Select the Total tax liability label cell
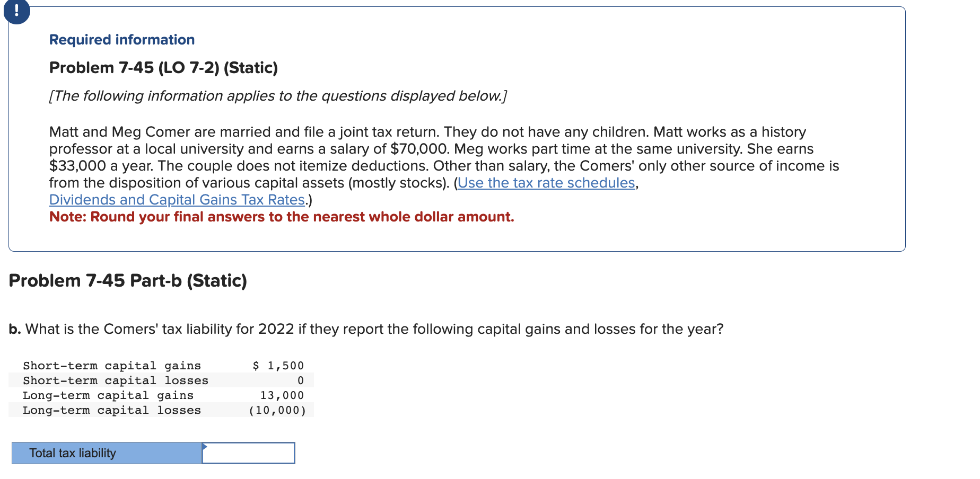Image resolution: width=980 pixels, height=479 pixels. (x=106, y=453)
